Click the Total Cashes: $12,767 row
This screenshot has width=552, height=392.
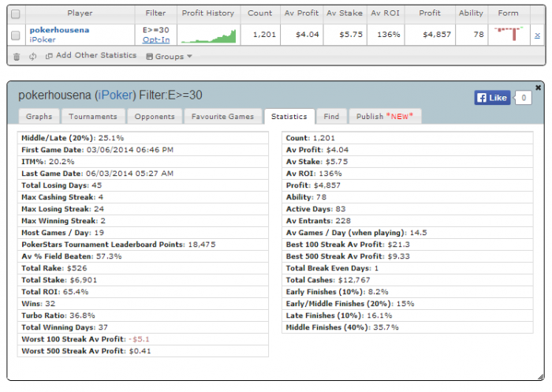(408, 280)
